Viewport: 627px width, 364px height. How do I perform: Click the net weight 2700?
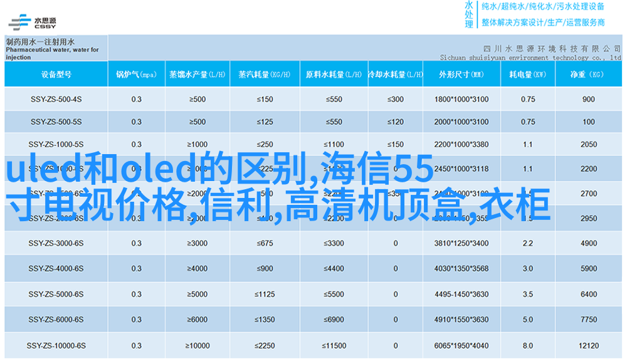point(589,194)
